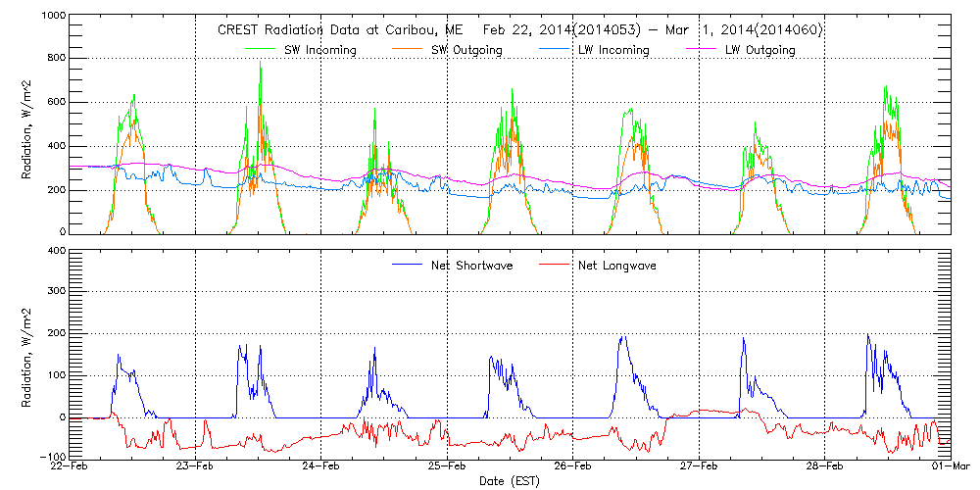Select the 26-Feb date tick label
The height and width of the screenshot is (490, 980).
[x=573, y=466]
